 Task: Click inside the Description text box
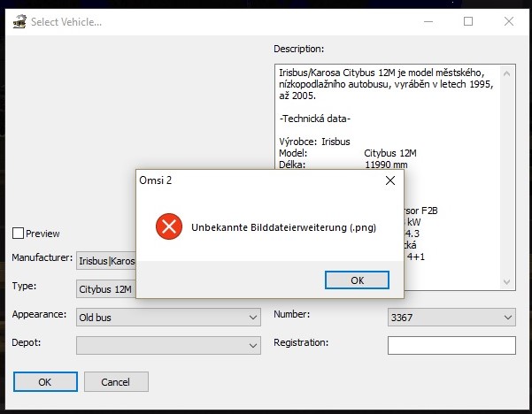389,97
